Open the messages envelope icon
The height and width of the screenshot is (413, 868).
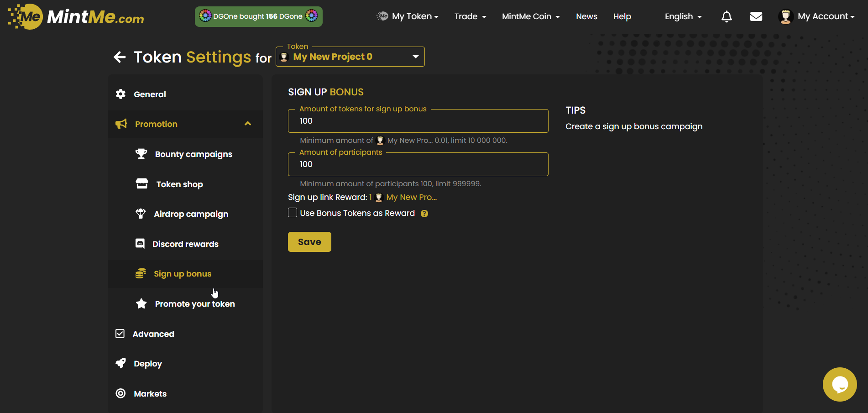pyautogui.click(x=756, y=17)
